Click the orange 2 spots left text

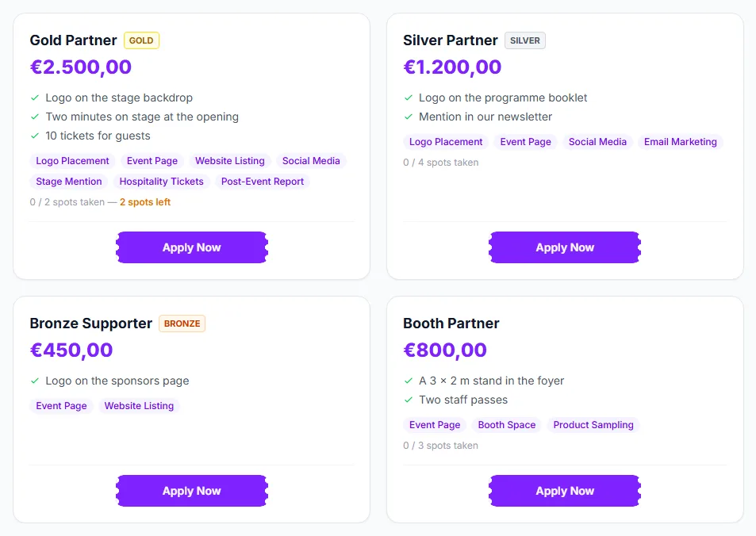[x=145, y=202]
